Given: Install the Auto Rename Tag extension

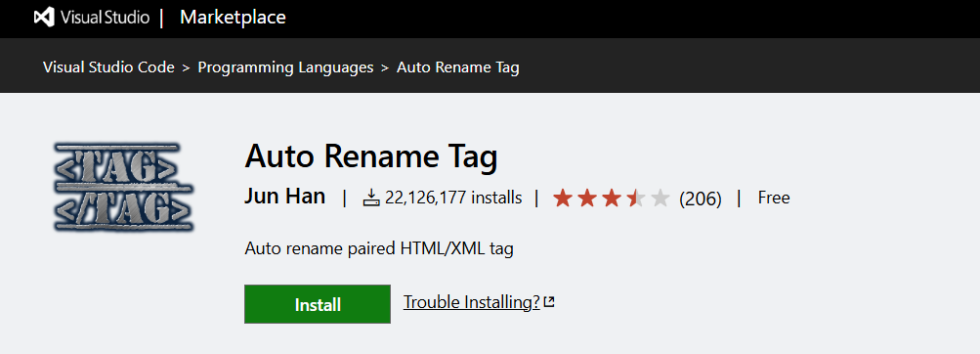Looking at the screenshot, I should tap(318, 304).
